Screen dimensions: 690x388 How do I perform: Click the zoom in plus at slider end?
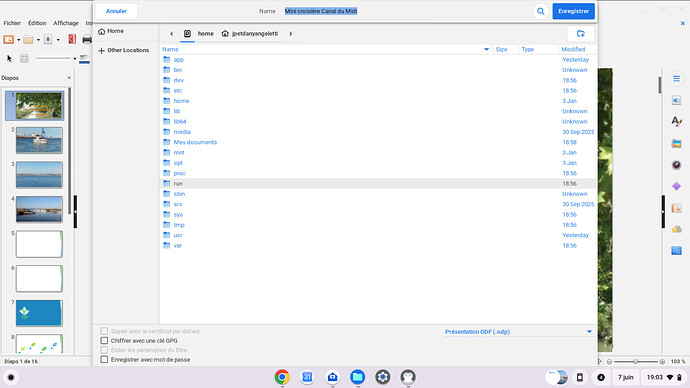click(x=662, y=362)
